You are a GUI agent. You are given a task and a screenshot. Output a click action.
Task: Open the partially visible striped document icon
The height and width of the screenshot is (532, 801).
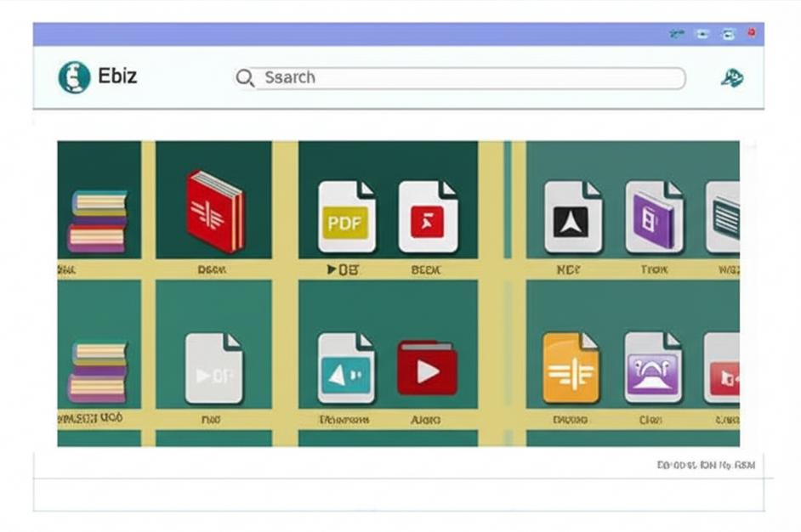[723, 217]
